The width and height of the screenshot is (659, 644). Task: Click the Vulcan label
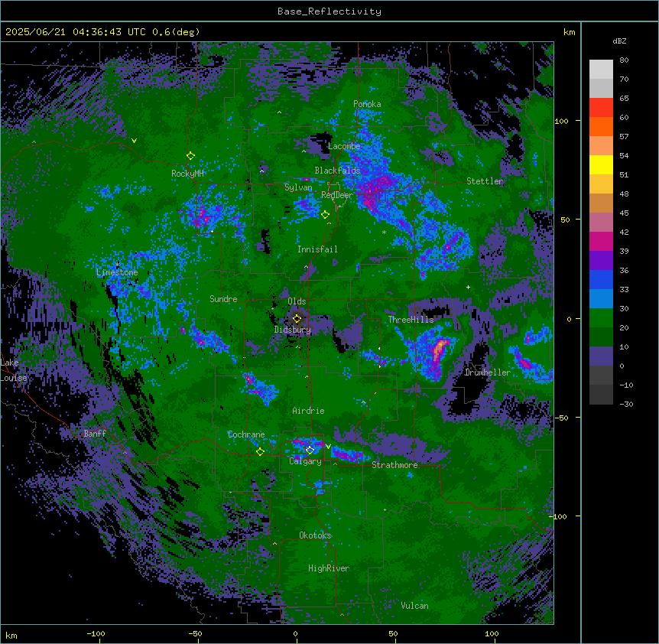pyautogui.click(x=414, y=606)
